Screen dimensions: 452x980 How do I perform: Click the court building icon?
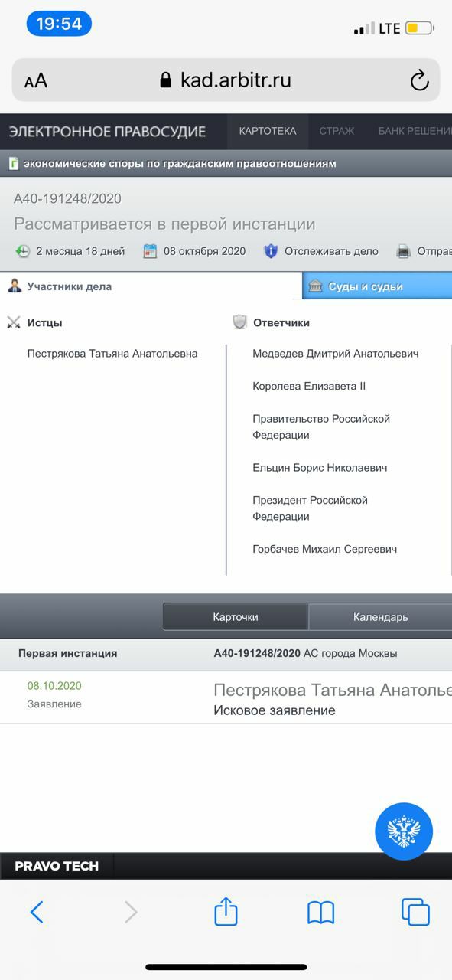point(314,286)
